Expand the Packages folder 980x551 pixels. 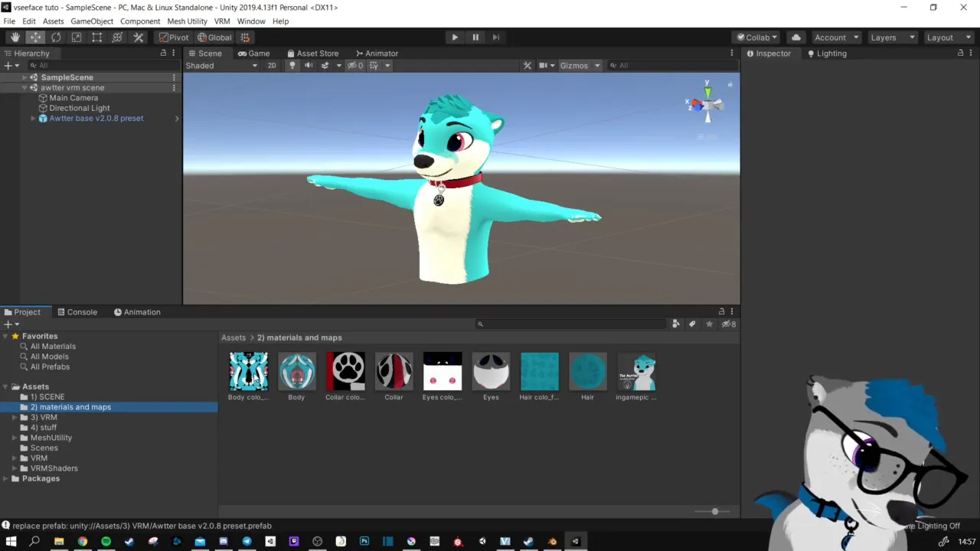(5, 479)
